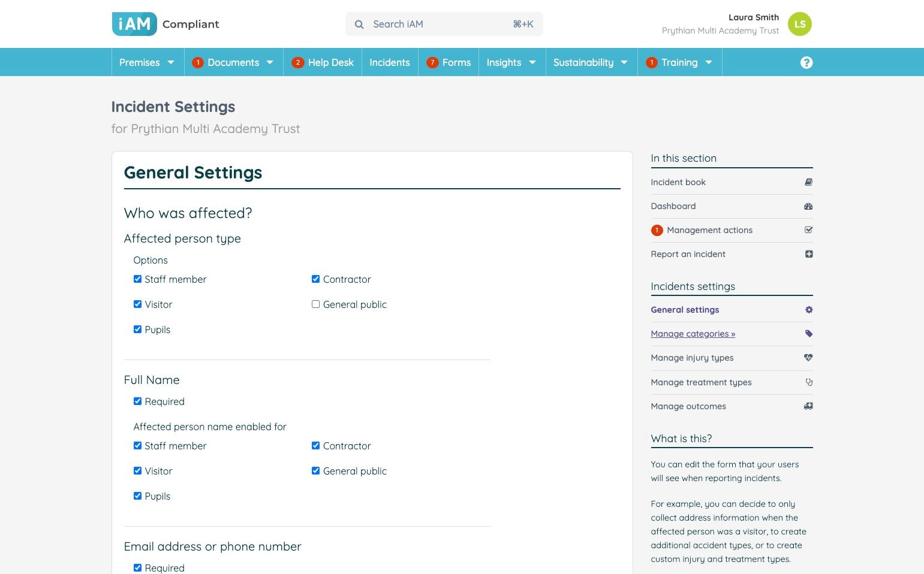Click the Manage categories tag icon
The width and height of the screenshot is (924, 574).
tap(808, 334)
